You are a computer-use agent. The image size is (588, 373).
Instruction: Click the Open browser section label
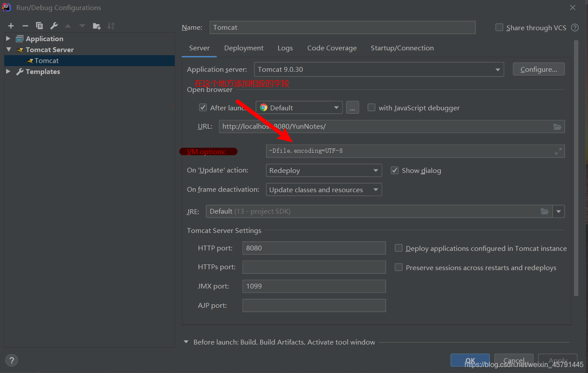click(x=210, y=90)
